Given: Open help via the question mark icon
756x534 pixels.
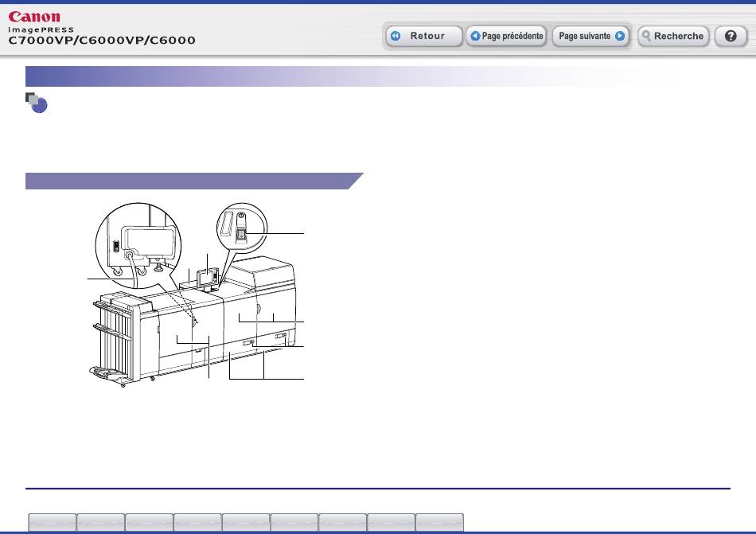Looking at the screenshot, I should coord(731,36).
